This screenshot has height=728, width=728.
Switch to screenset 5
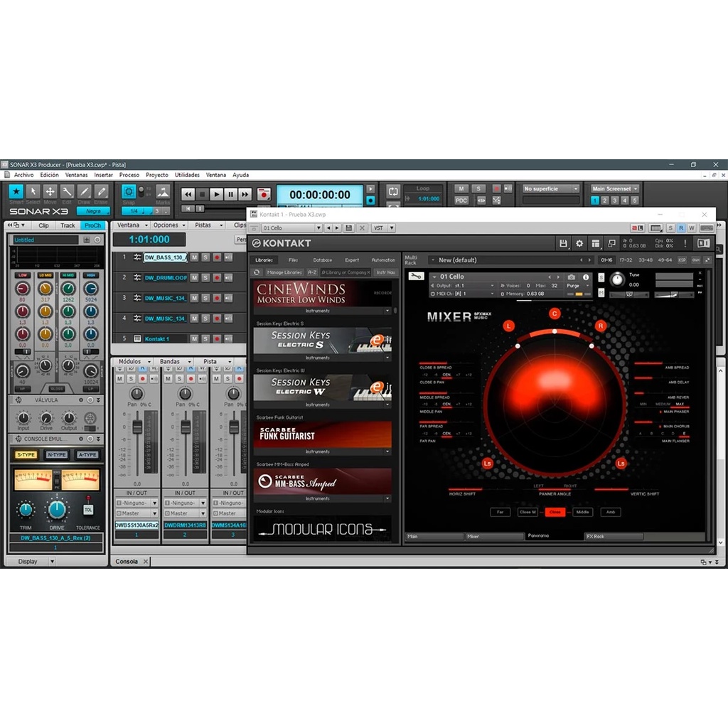point(635,200)
